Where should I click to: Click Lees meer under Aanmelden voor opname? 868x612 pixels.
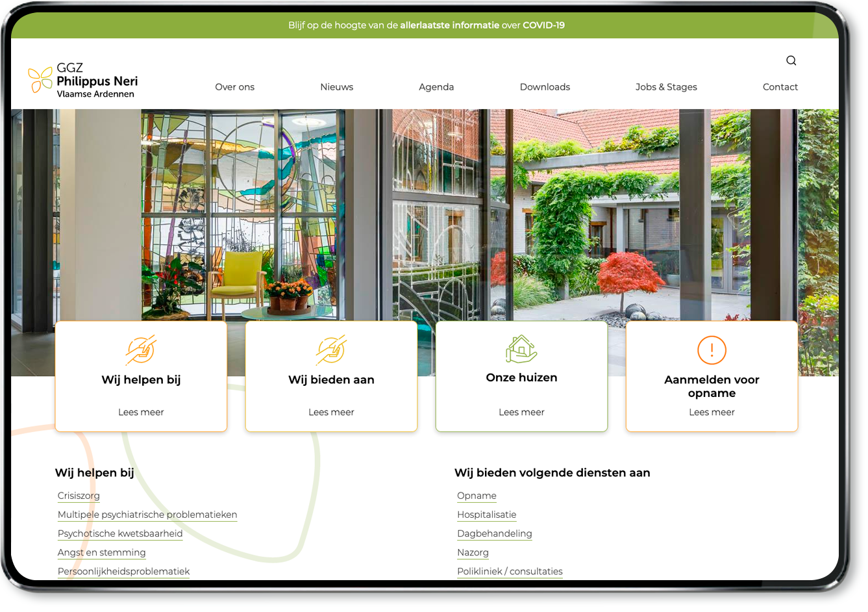(712, 412)
